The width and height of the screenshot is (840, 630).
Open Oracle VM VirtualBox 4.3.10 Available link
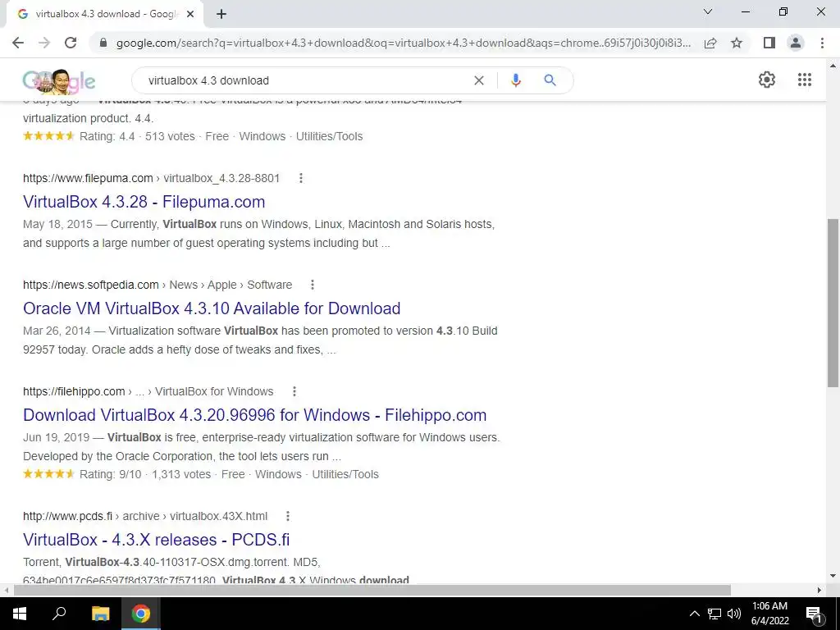pyautogui.click(x=212, y=308)
